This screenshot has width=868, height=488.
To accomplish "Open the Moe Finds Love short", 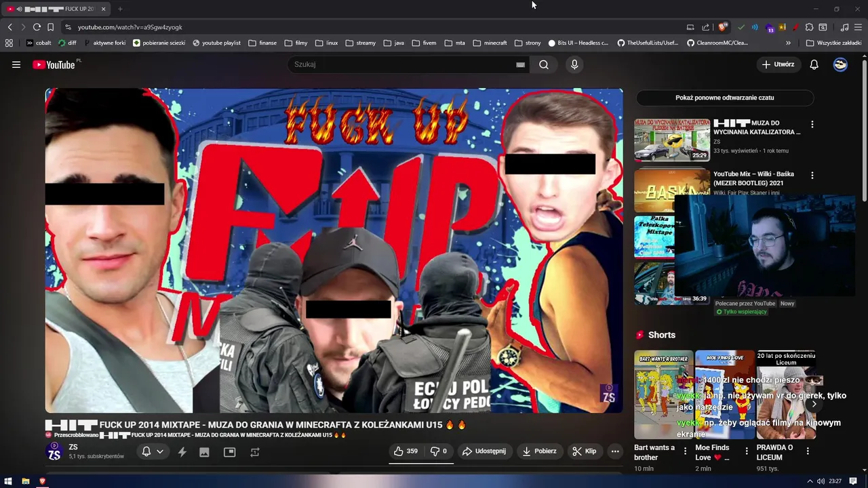I will [x=725, y=394].
